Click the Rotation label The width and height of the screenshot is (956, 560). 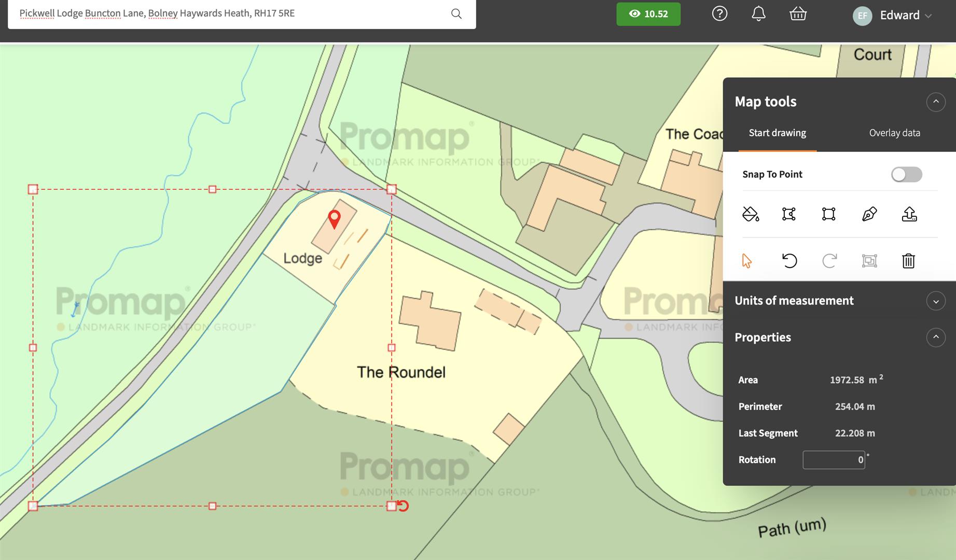click(757, 459)
